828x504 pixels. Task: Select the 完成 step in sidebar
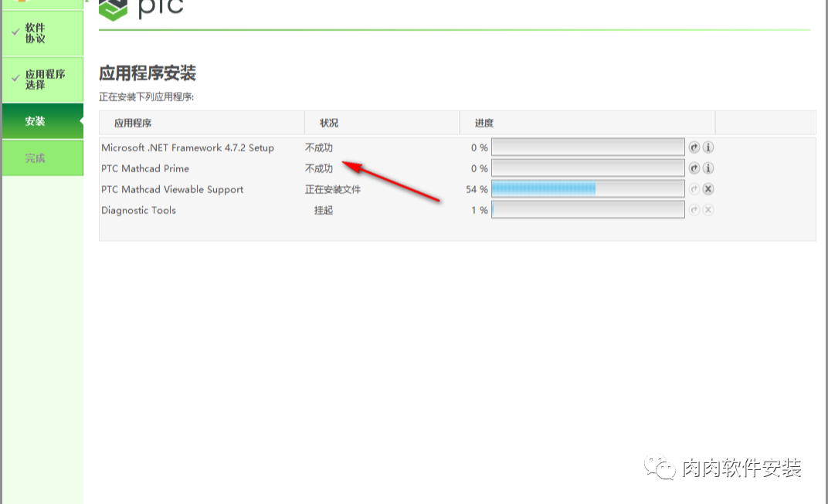42,157
